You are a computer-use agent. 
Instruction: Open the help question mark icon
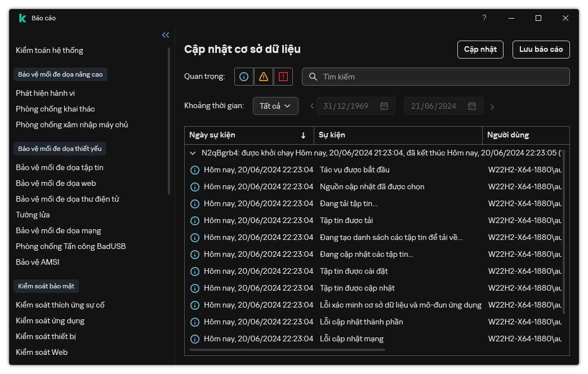click(x=484, y=18)
